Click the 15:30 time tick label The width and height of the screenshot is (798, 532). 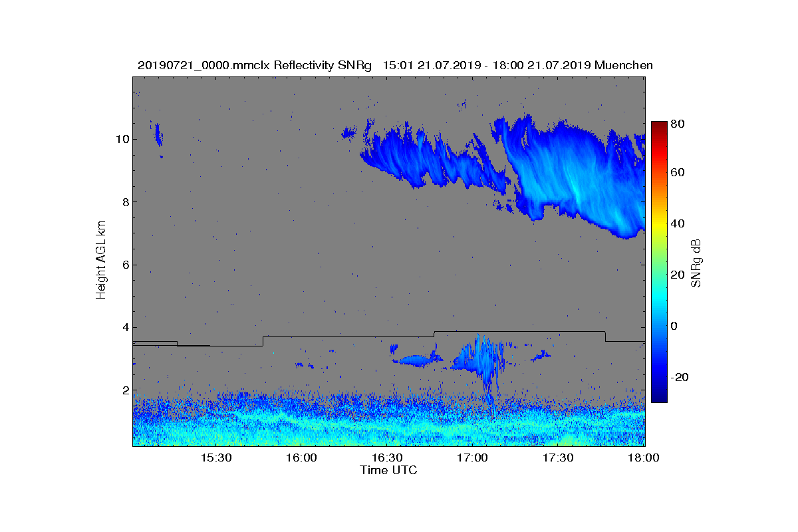[215, 458]
